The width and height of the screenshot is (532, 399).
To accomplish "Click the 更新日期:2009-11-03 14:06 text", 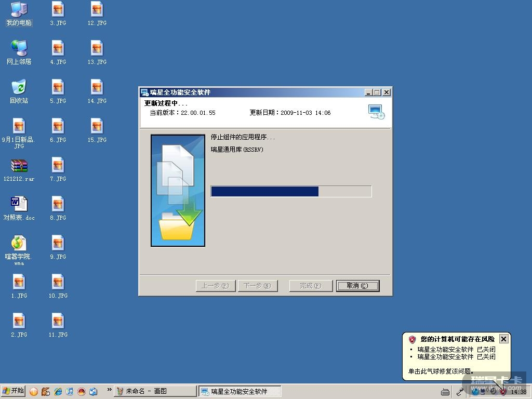I will pyautogui.click(x=290, y=113).
